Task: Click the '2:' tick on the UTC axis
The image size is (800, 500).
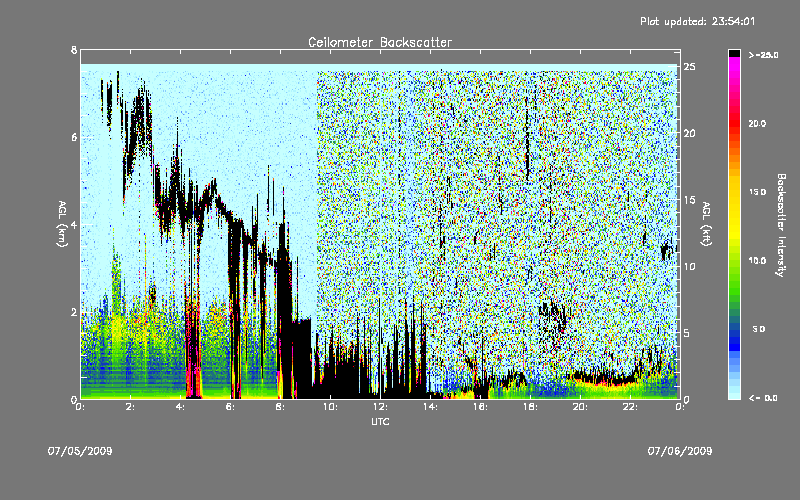Action: pyautogui.click(x=131, y=407)
